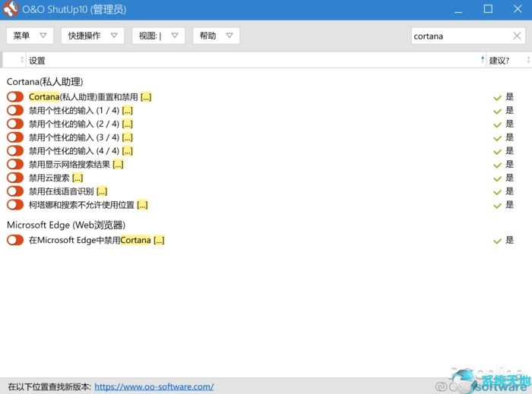Expand [...] details for 禁用在线语音识别

pyautogui.click(x=102, y=192)
